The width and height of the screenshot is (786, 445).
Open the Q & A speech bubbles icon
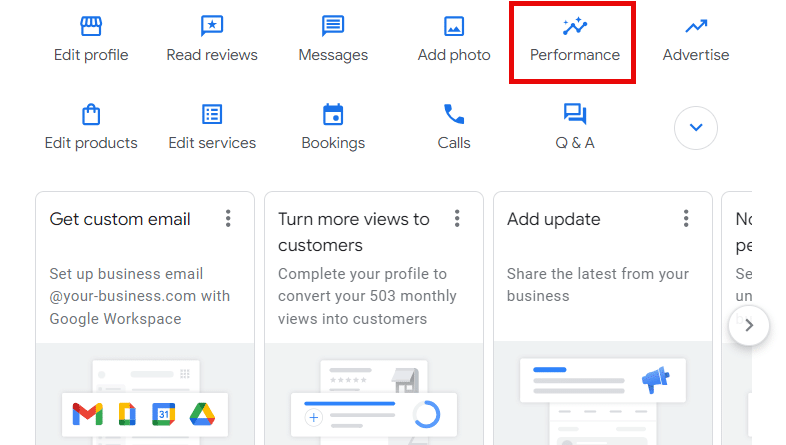(575, 114)
